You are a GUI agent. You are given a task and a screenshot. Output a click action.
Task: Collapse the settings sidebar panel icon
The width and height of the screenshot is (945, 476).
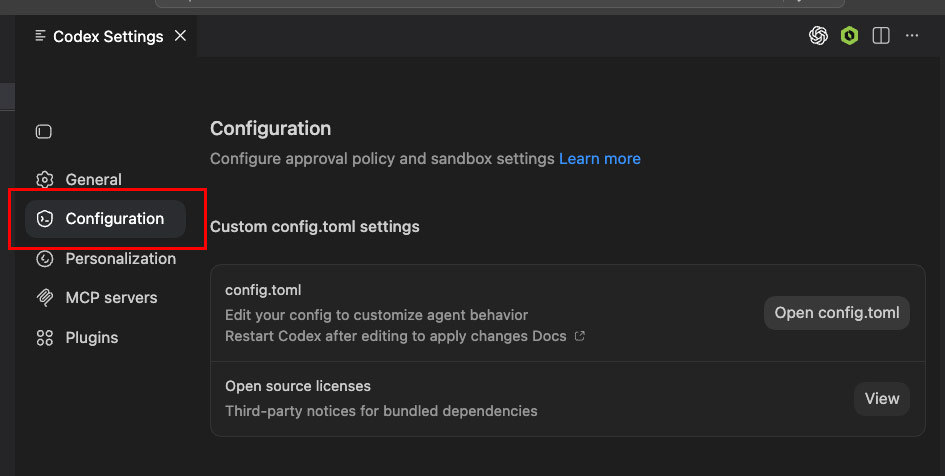[x=43, y=131]
